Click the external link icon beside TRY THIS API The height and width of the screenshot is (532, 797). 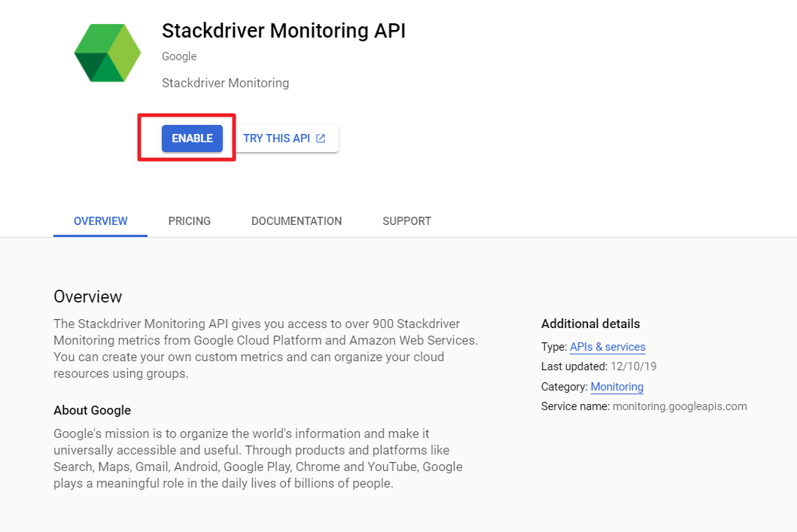click(321, 138)
